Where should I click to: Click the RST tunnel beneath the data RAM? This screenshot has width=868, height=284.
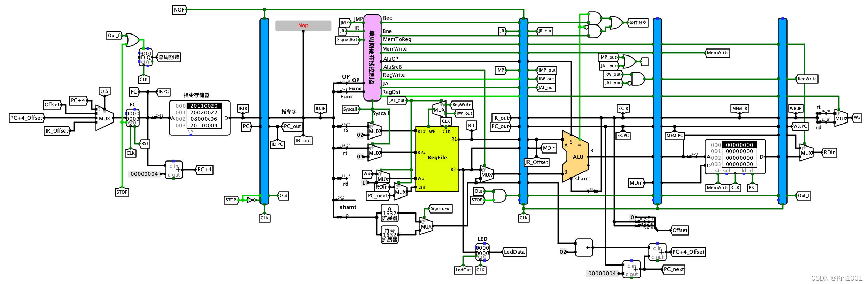752,187
